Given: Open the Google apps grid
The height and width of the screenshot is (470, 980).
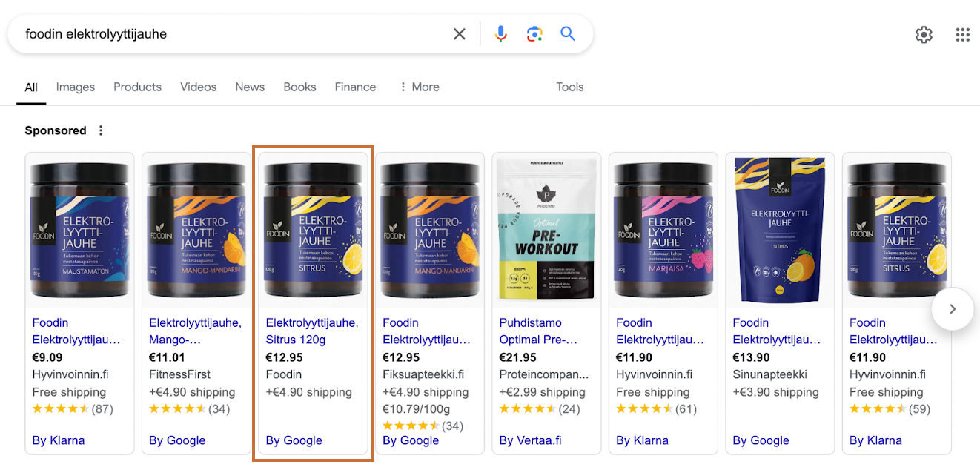Looking at the screenshot, I should click(x=963, y=34).
